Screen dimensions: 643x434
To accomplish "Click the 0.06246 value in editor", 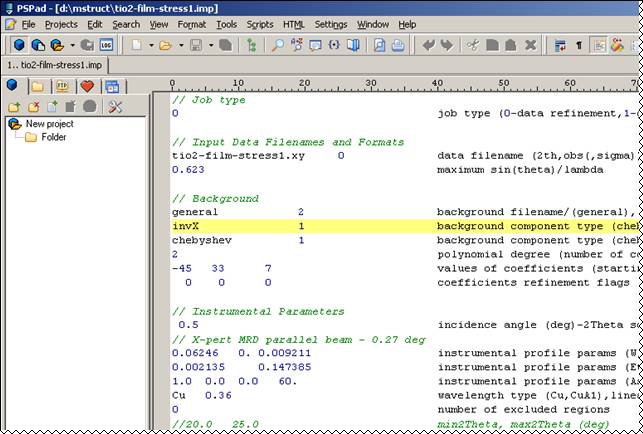I will (x=195, y=353).
